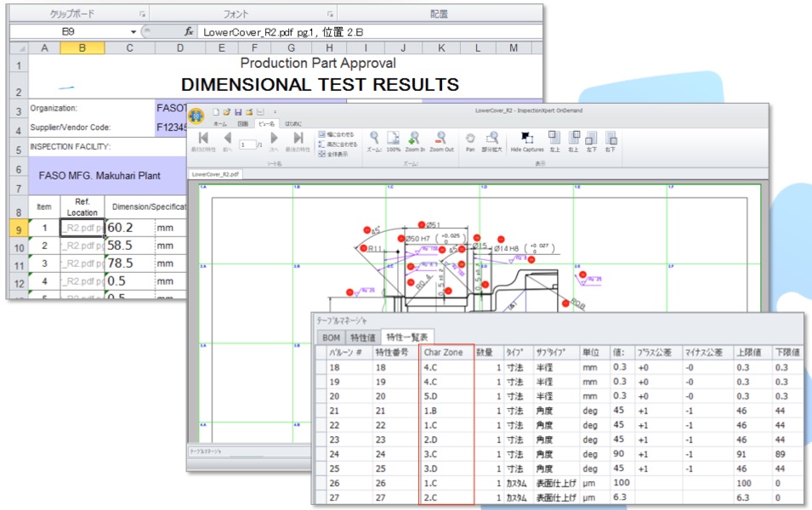Image resolution: width=812 pixels, height=510 pixels.
Task: Select the ホーム ribbon tab
Action: pyautogui.click(x=219, y=123)
